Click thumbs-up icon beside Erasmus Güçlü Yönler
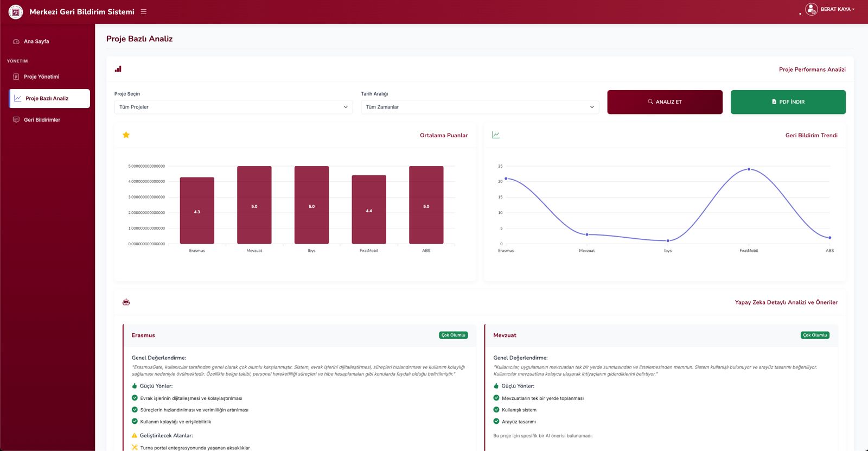The height and width of the screenshot is (451, 868). (135, 386)
